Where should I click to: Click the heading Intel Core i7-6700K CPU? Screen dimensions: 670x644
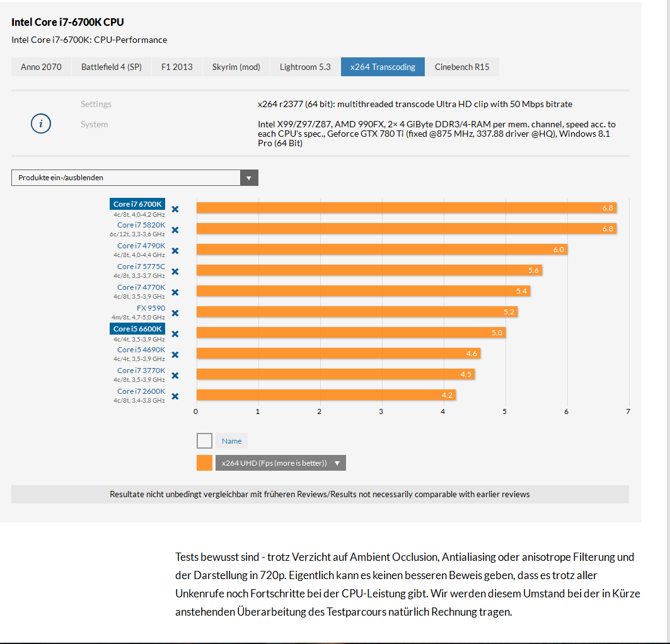coord(67,22)
